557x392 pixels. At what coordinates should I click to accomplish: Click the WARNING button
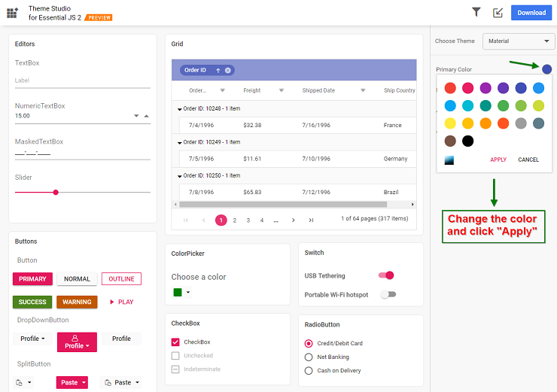pos(77,302)
